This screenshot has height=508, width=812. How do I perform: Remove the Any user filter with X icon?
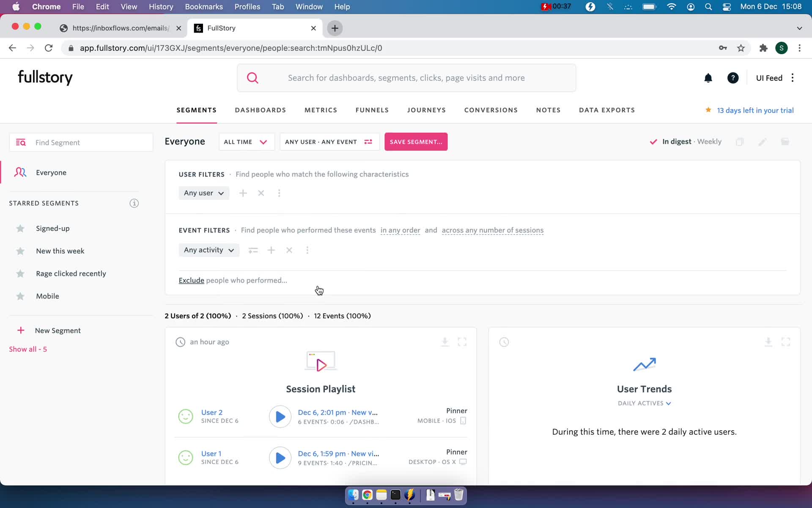(261, 193)
